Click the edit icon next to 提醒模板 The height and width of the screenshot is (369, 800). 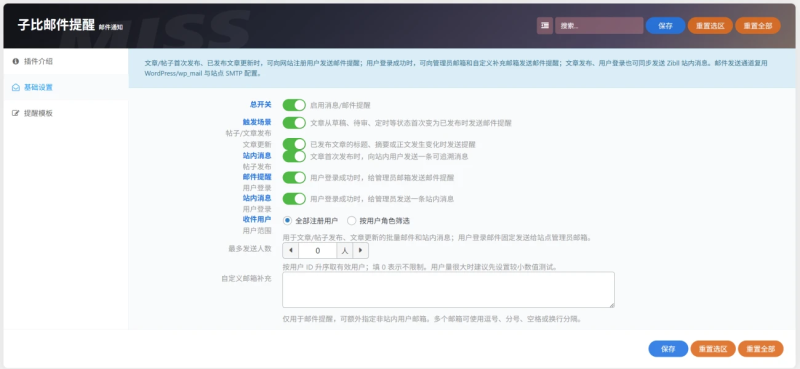16,113
